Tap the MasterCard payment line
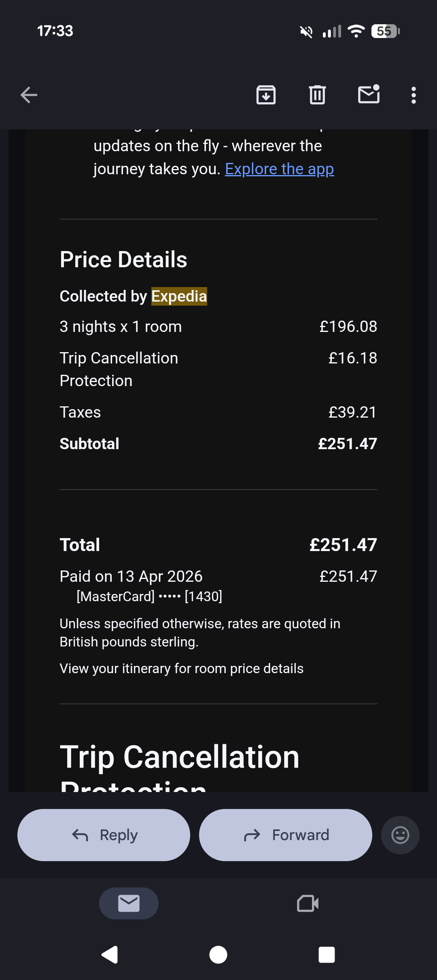 pyautogui.click(x=149, y=596)
